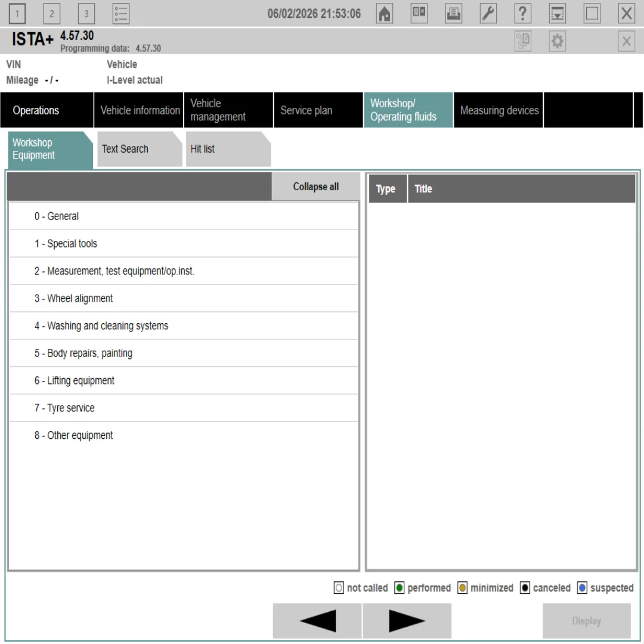Click the yellow 'minimized' legend indicator
Screen dimensions: 644x644
point(463,588)
